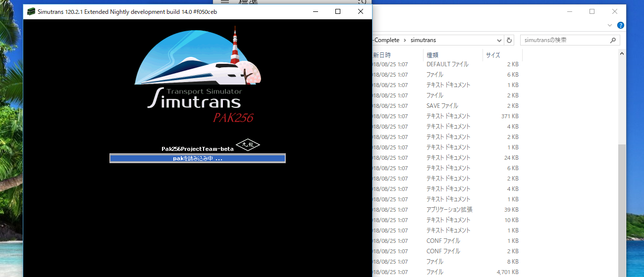644x277 pixels.
Task: Maximize the Simutrans window
Action: pos(338,11)
